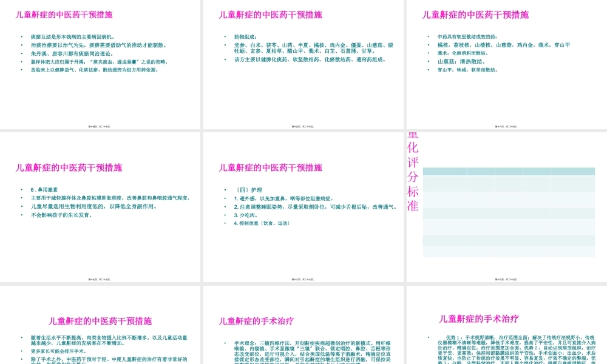Select the bottom-middle 手术治疗 slide
Viewport: 607px width, 364px height.
pos(303,331)
